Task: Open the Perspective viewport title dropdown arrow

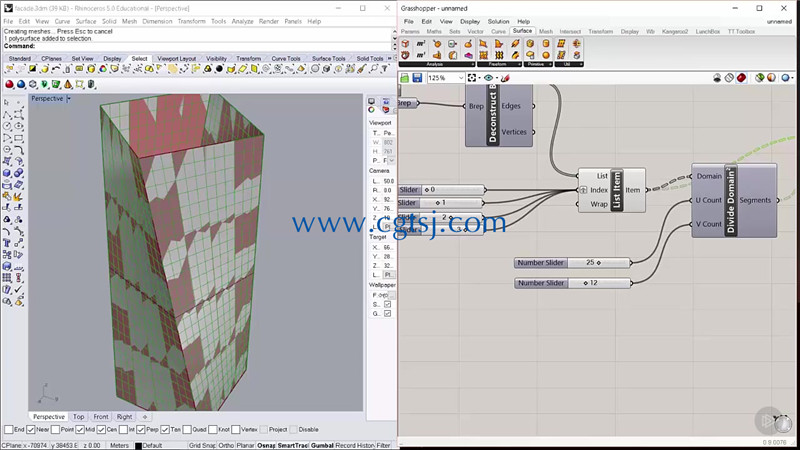Action: pyautogui.click(x=69, y=98)
